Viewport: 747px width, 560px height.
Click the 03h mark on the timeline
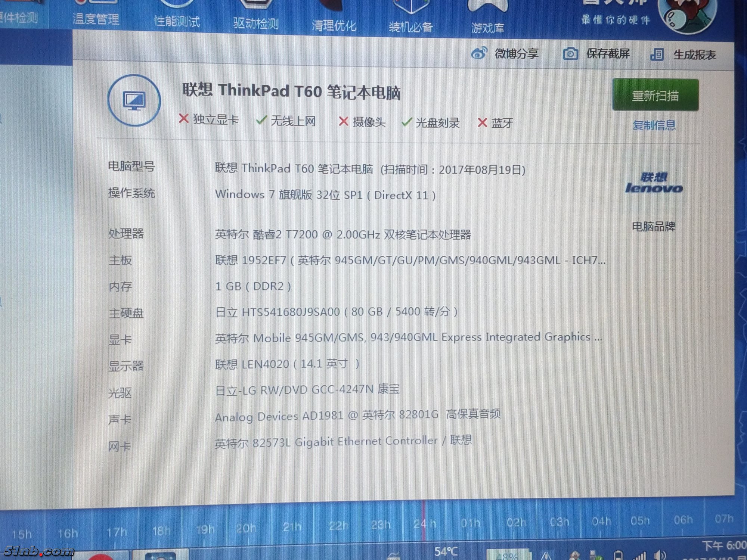pos(559,522)
